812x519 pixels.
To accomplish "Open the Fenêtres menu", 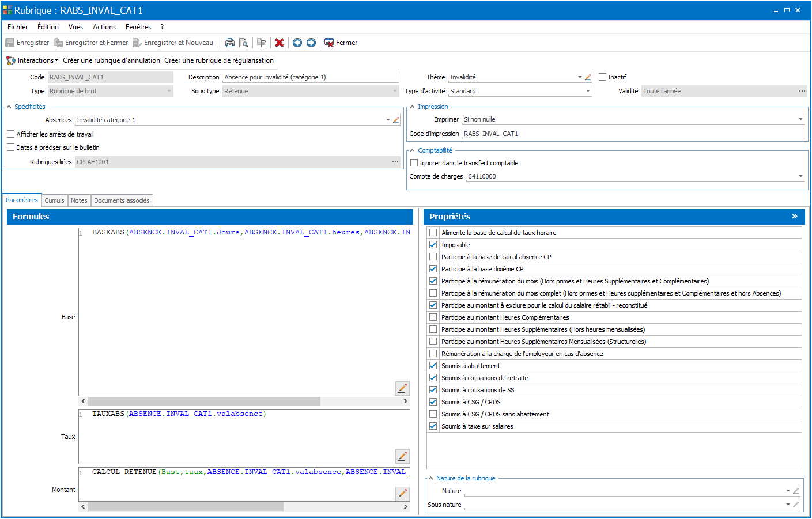I will click(138, 27).
